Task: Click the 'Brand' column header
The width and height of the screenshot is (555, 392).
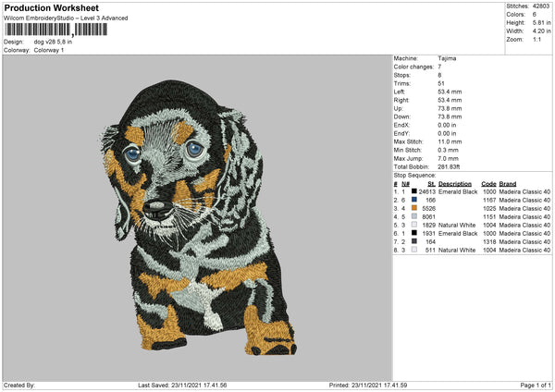Action: [x=508, y=184]
